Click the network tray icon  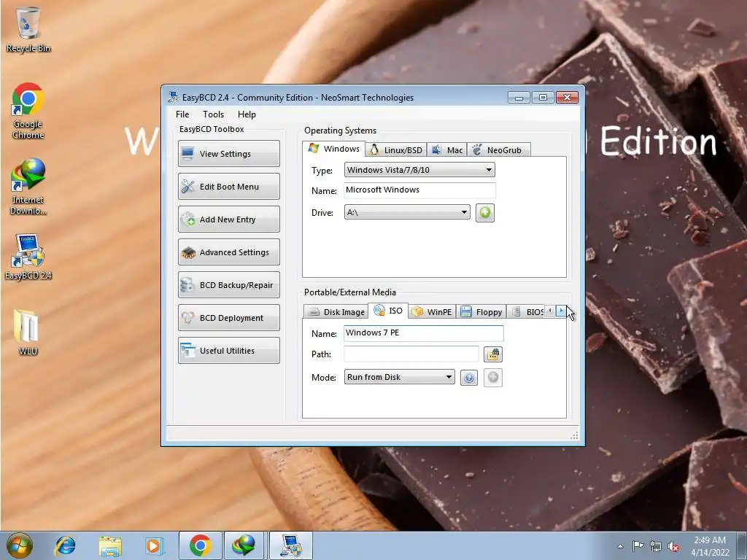point(656,546)
